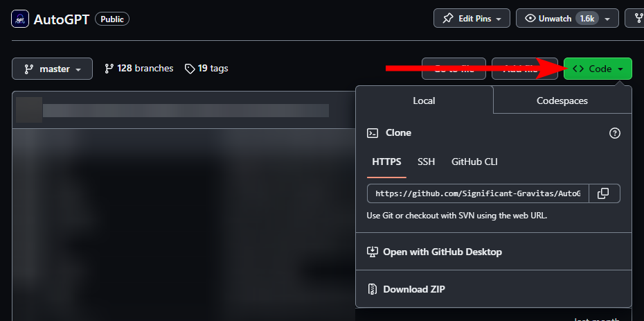
Task: Switch to the Codespaces tab
Action: pos(562,101)
